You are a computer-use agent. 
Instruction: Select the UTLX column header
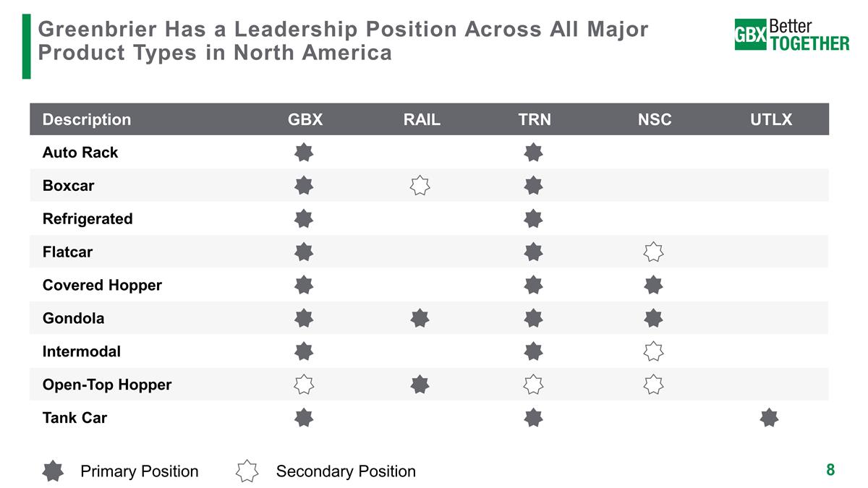coord(772,119)
